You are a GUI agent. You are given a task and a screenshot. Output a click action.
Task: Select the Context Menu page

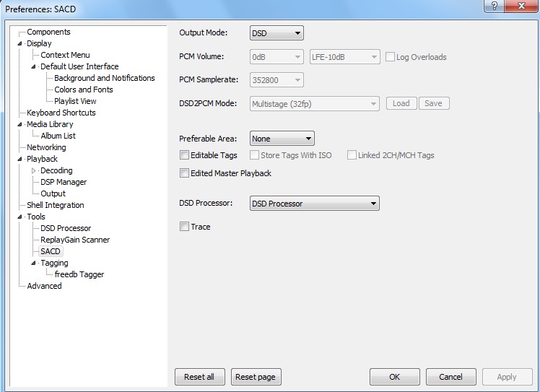(65, 55)
